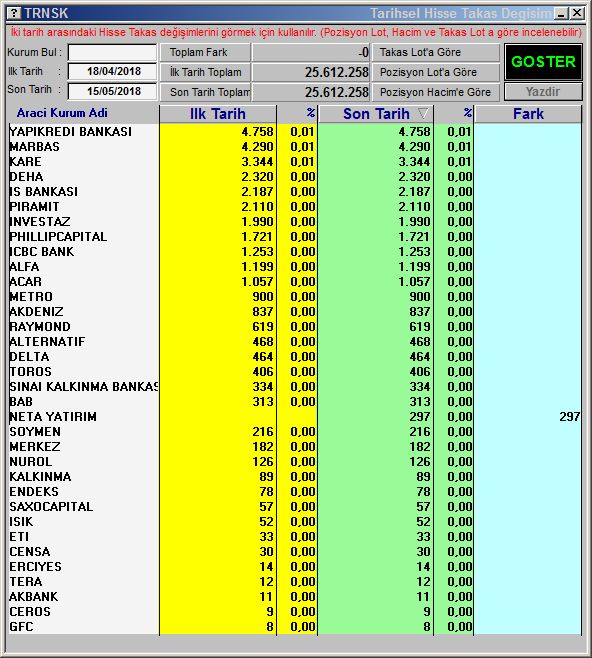Select Pozisyon Hacim'e Göre option
The width and height of the screenshot is (592, 658).
coord(436,92)
